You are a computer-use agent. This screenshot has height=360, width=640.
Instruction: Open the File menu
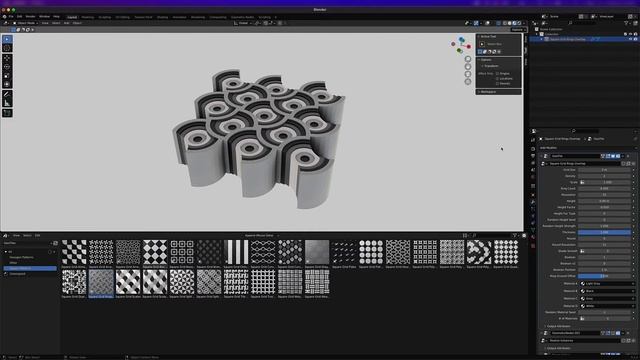[x=11, y=17]
